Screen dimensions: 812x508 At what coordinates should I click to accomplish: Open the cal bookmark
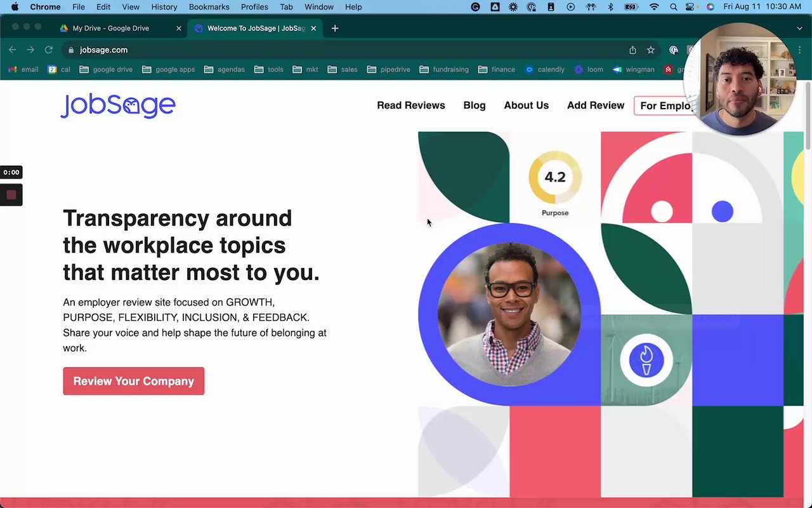(x=59, y=69)
